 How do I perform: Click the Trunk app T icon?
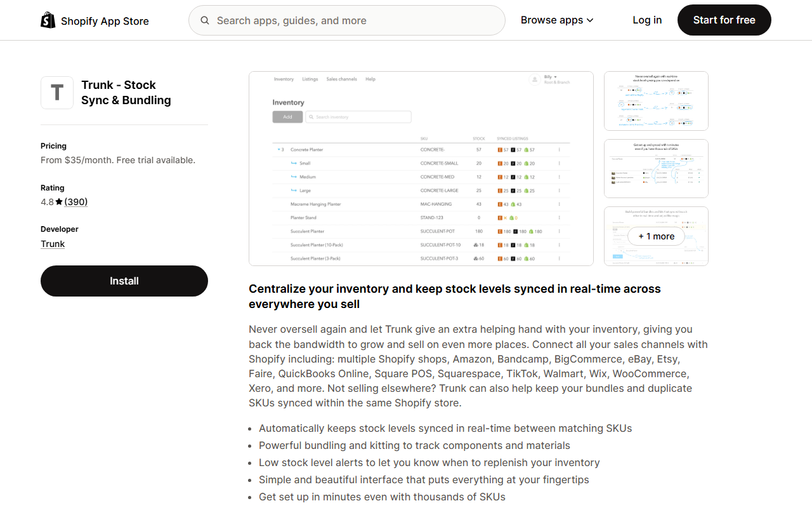pos(57,93)
